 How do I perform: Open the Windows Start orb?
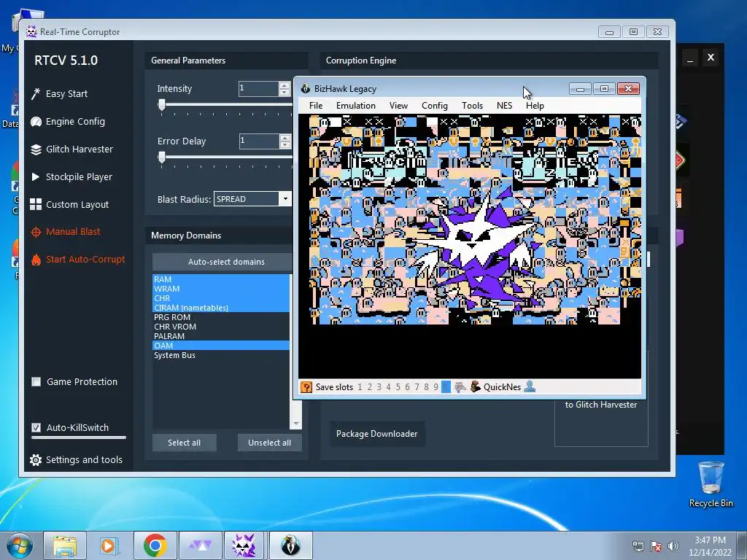19,545
